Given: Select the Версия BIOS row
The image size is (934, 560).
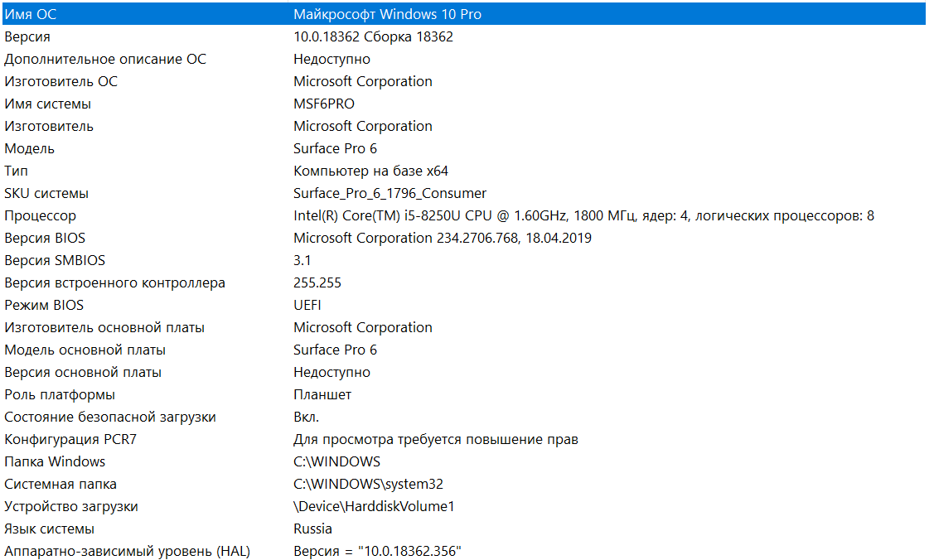Looking at the screenshot, I should point(464,238).
